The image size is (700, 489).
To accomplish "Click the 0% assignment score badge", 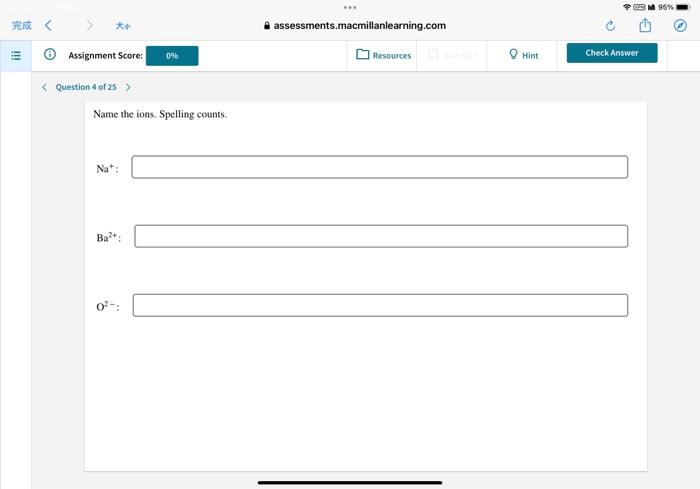I will point(172,56).
